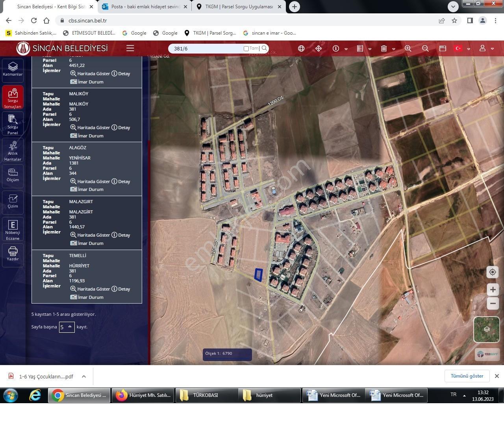The height and width of the screenshot is (441, 504).
Task: Open the Sahibinden Satılık bookmark
Action: tap(31, 33)
